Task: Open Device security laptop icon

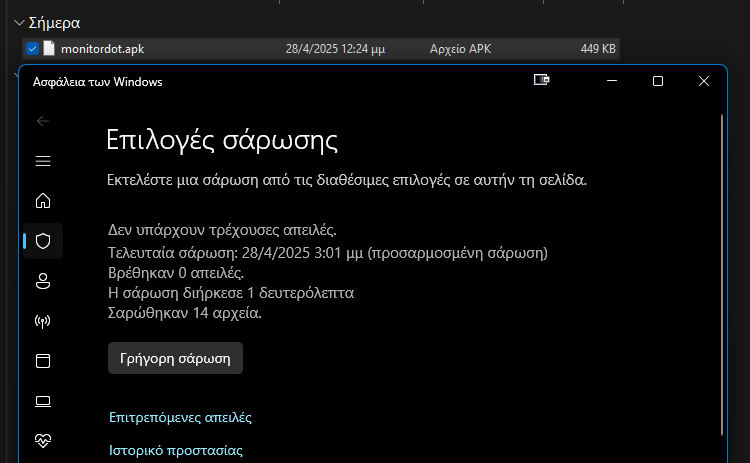Action: coord(42,401)
